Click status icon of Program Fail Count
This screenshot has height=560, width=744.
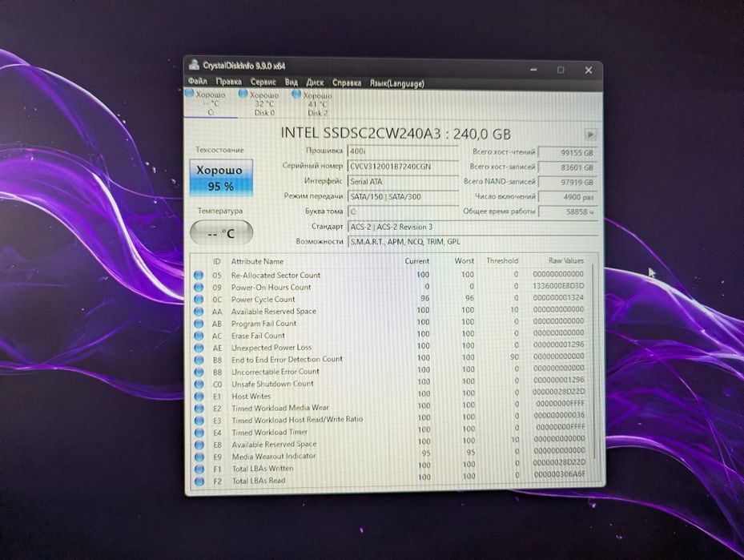pos(199,324)
